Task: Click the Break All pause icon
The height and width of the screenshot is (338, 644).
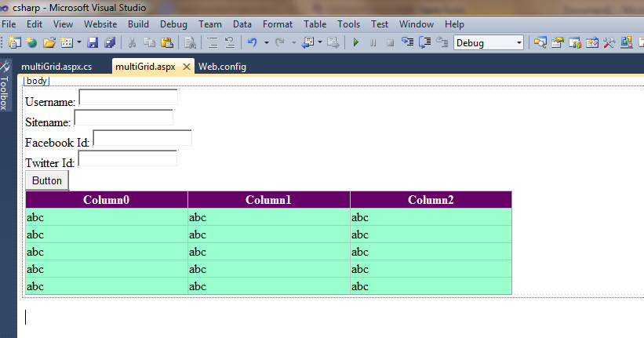Action: [373, 42]
